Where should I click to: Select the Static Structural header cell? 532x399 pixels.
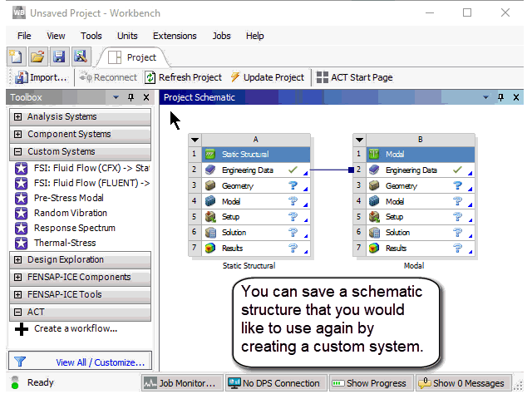pyautogui.click(x=256, y=155)
